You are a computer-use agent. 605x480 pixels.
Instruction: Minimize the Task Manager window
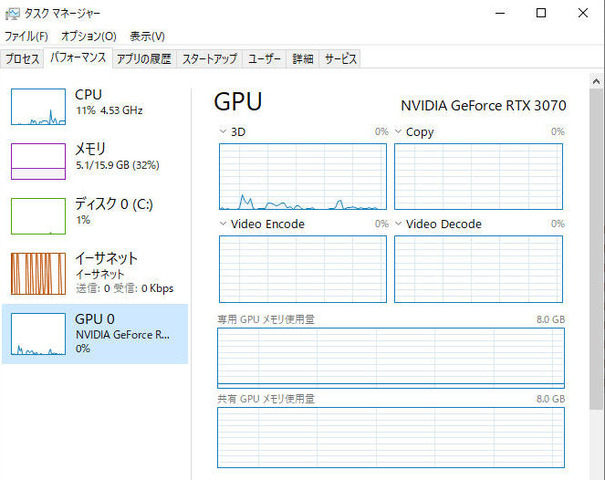(x=500, y=14)
